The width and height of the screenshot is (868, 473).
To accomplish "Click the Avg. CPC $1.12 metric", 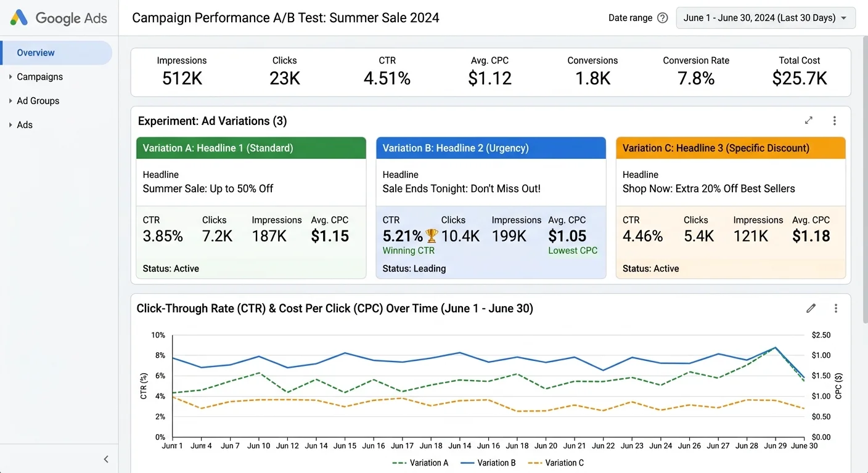I will (490, 71).
